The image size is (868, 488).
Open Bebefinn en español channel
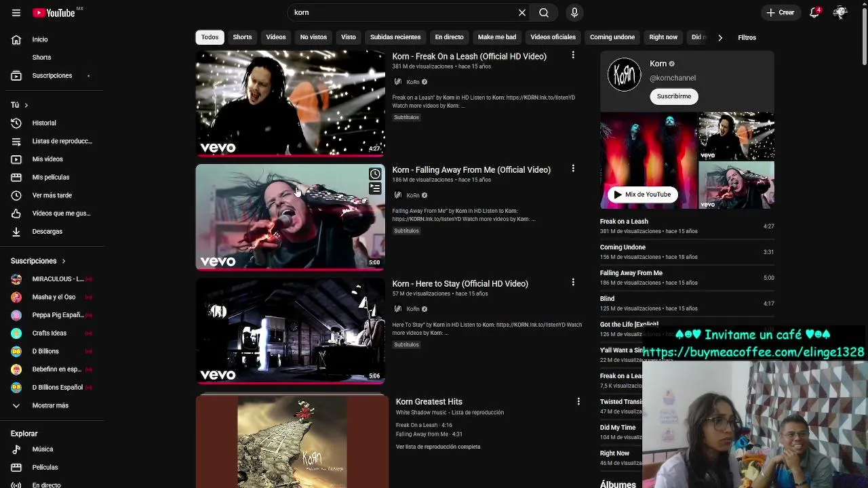[x=52, y=369]
